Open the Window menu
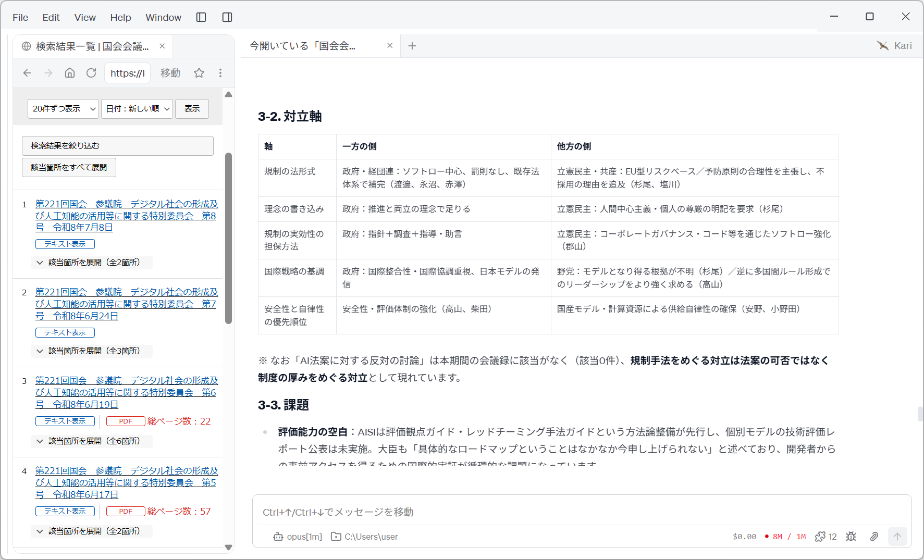Viewport: 924px width, 560px height. [x=163, y=17]
